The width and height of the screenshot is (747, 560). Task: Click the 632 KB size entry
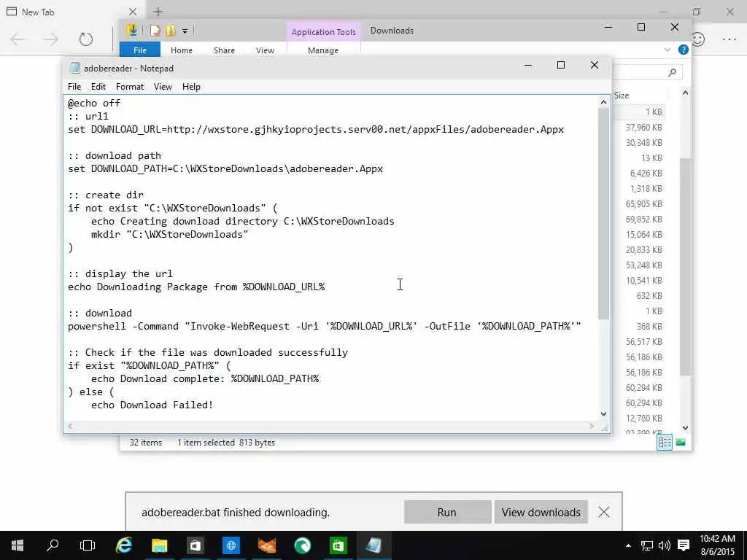tap(649, 296)
